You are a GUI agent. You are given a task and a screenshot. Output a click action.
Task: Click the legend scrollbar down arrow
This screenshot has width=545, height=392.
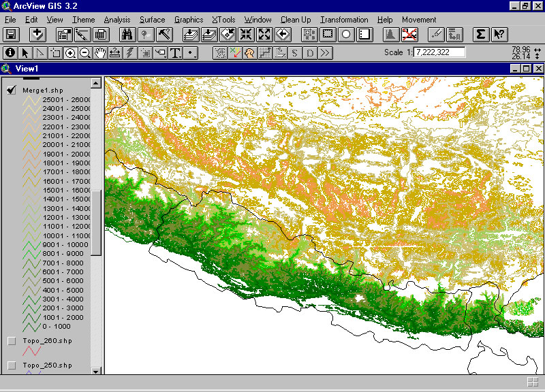pos(96,371)
